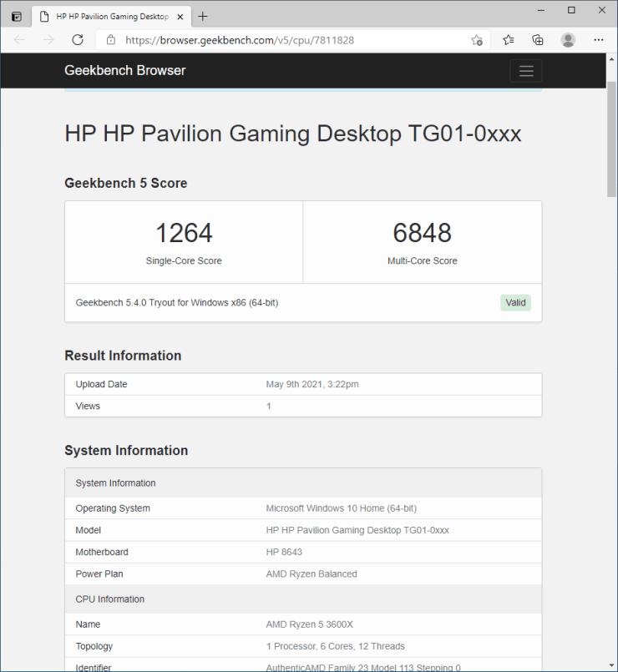
Task: Click the Operating System row label
Action: (113, 508)
